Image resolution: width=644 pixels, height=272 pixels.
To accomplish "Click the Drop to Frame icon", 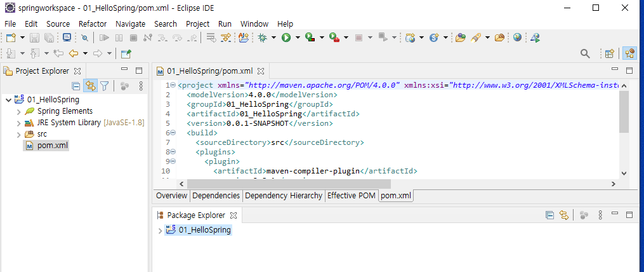I will (211, 38).
